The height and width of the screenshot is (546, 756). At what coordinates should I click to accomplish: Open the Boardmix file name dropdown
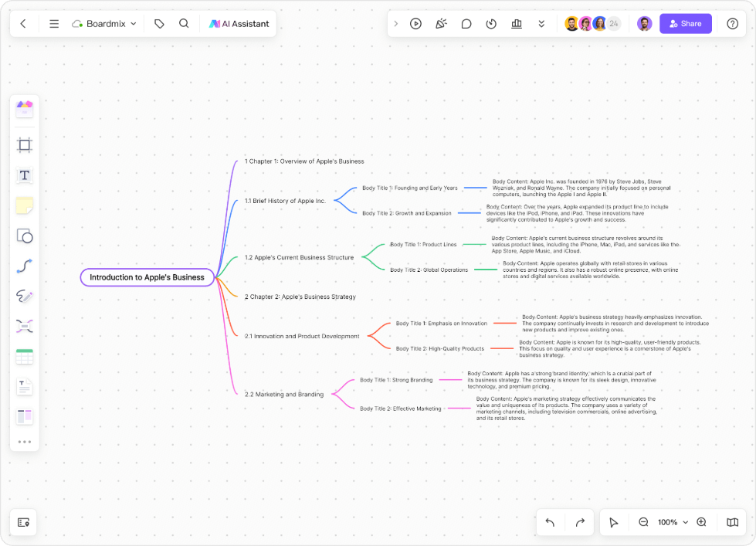pyautogui.click(x=104, y=24)
